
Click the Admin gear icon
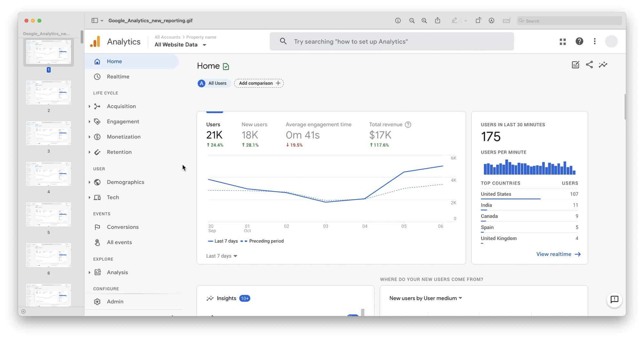[97, 302]
